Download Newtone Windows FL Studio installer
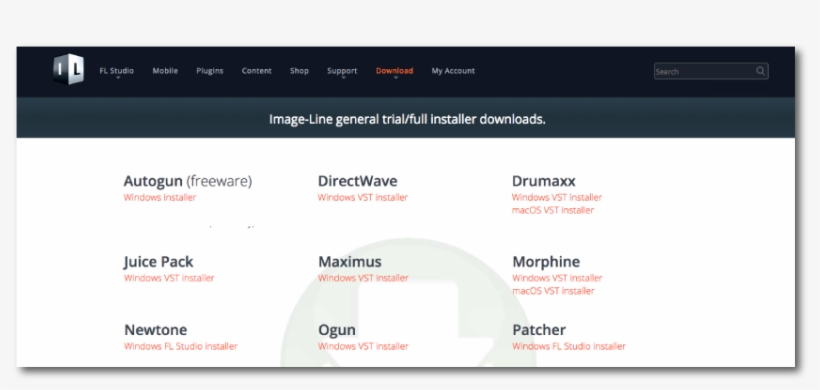This screenshot has width=820, height=390. point(181,346)
